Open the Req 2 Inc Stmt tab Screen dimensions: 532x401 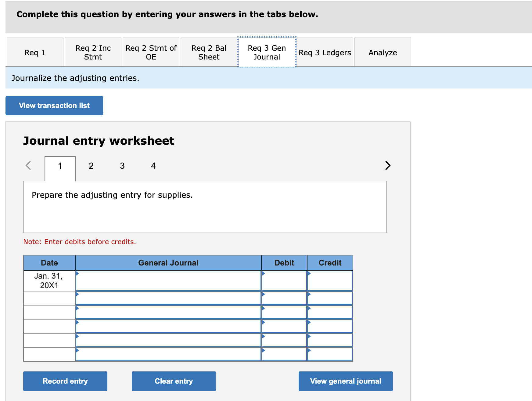(x=93, y=52)
